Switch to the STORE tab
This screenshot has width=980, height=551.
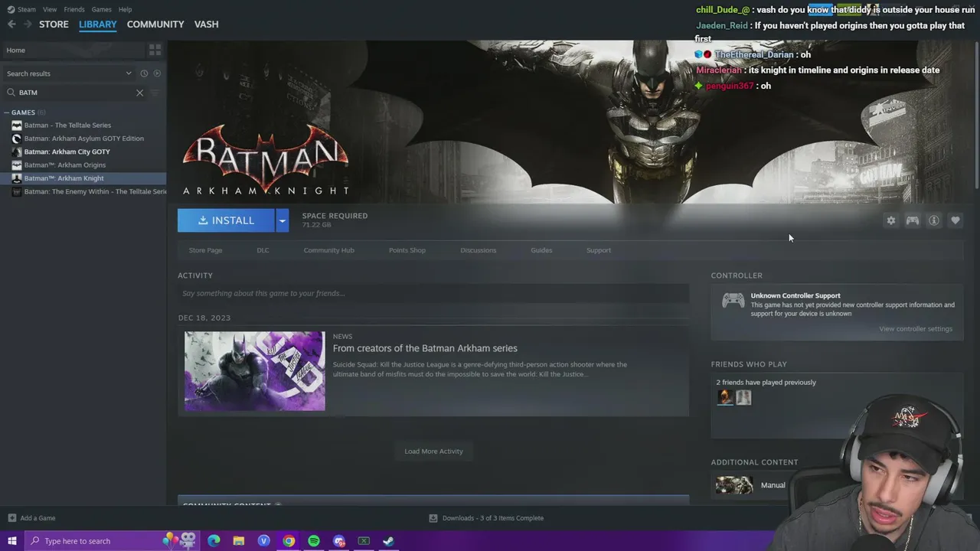pos(54,24)
